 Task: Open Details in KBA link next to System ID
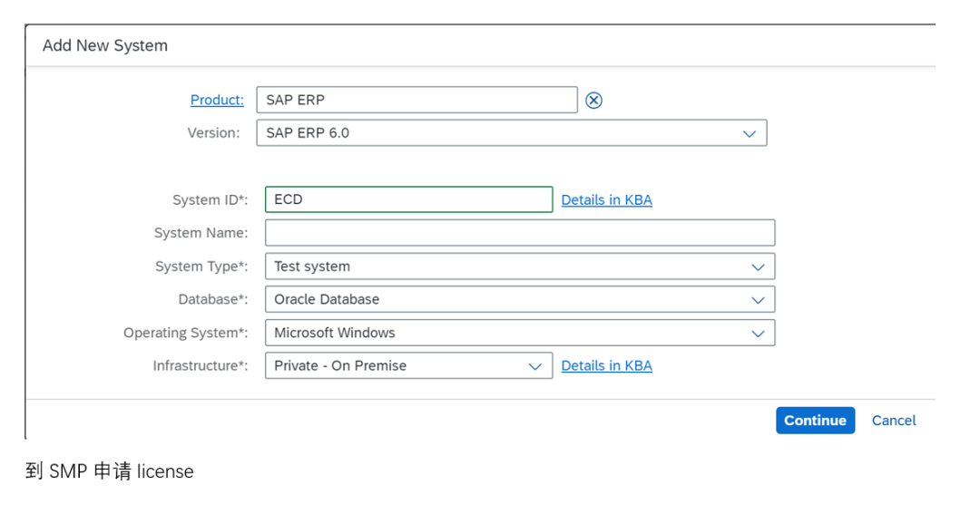click(x=607, y=199)
